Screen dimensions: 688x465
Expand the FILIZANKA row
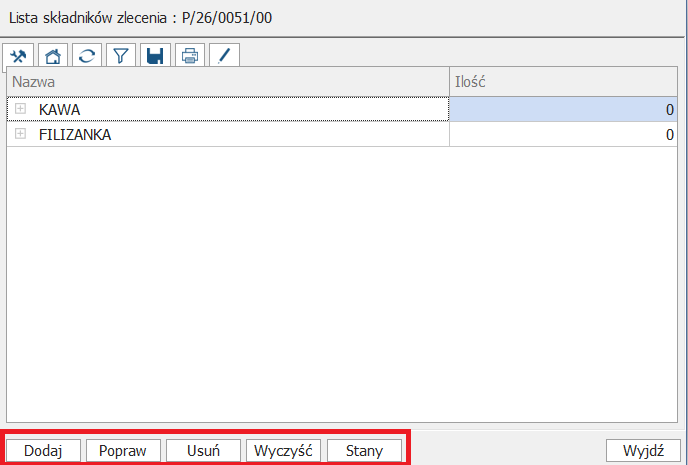pos(20,134)
